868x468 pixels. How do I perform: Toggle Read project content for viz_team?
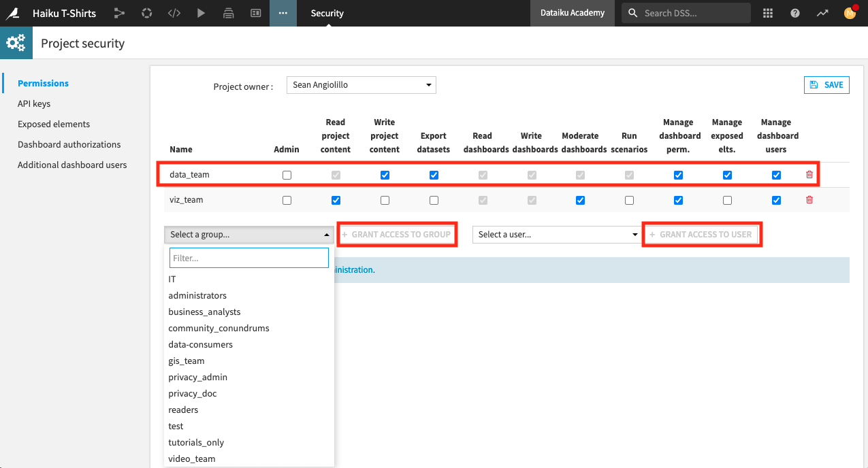coord(336,200)
